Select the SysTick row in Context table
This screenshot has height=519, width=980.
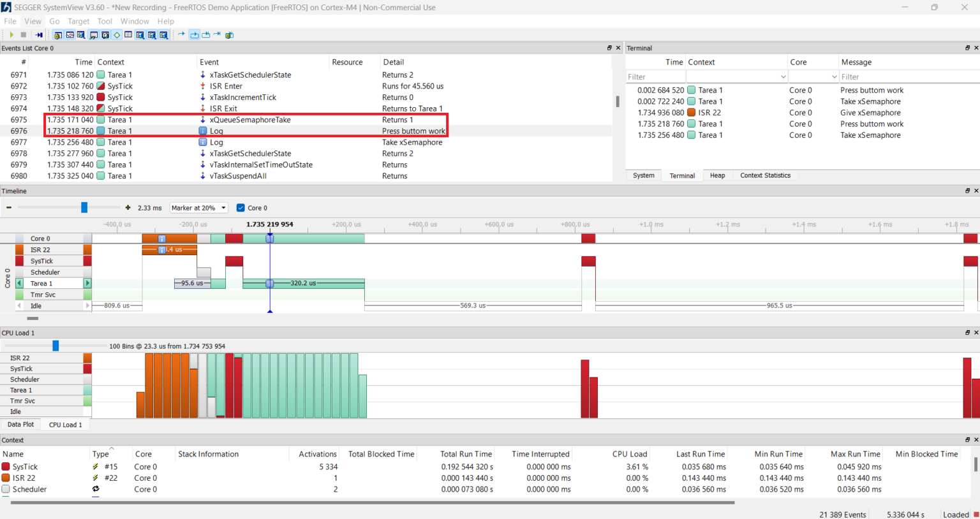pyautogui.click(x=485, y=467)
